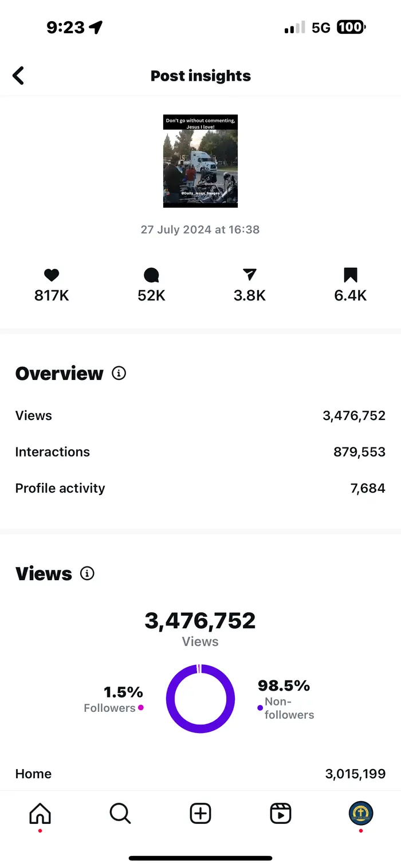Tap the purple views donut chart

tap(200, 699)
